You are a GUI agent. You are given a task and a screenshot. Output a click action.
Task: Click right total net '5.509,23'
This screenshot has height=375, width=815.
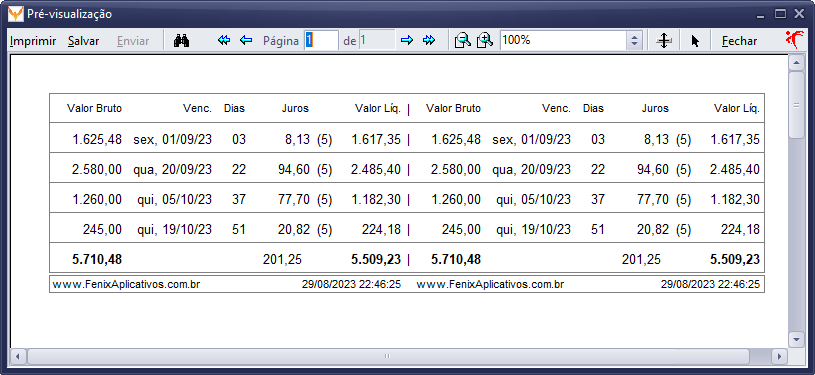pyautogui.click(x=735, y=260)
